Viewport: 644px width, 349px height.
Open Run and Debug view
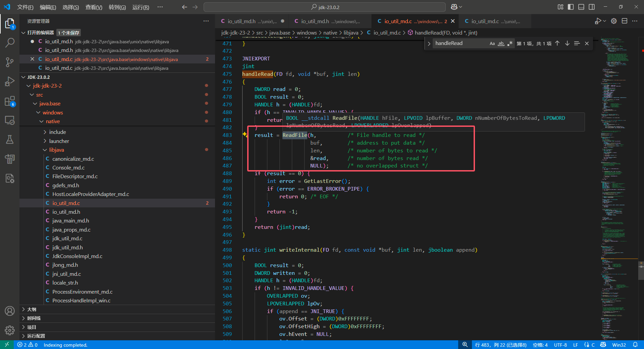coord(10,82)
